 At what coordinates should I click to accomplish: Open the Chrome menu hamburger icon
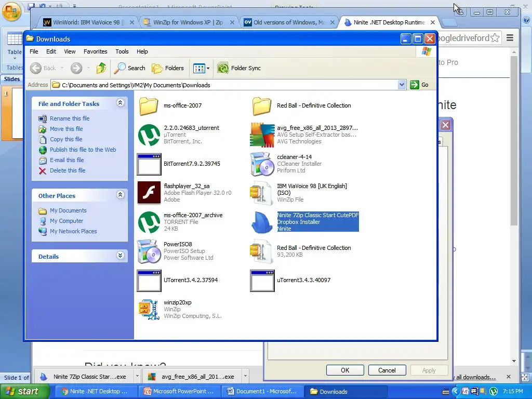pyautogui.click(x=510, y=37)
